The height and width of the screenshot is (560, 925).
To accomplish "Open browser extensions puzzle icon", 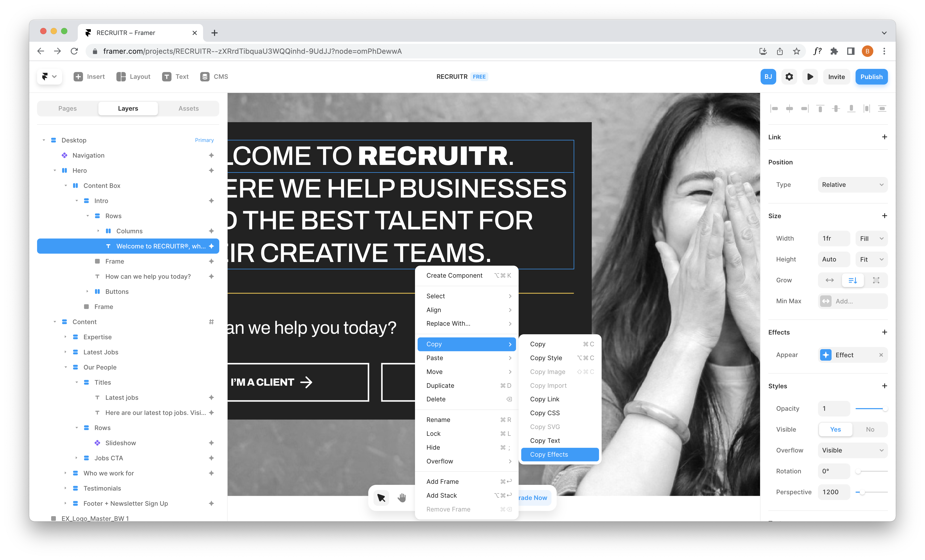I will tap(834, 51).
